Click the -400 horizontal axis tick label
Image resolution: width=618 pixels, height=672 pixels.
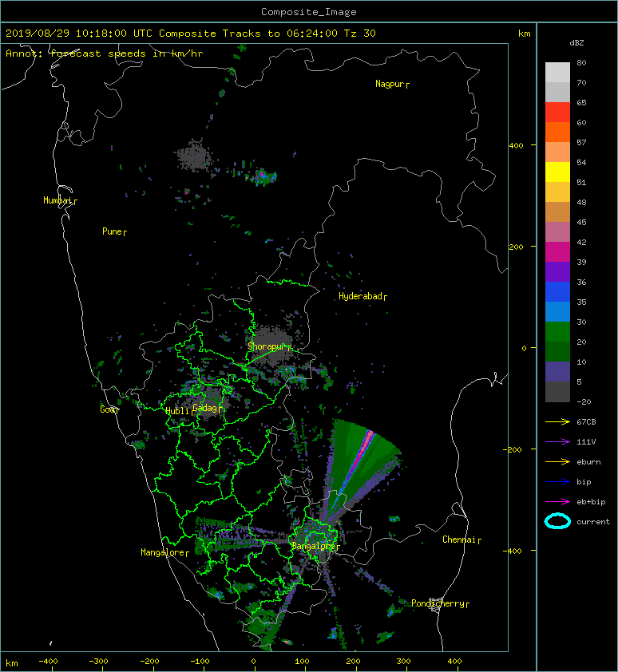(48, 662)
